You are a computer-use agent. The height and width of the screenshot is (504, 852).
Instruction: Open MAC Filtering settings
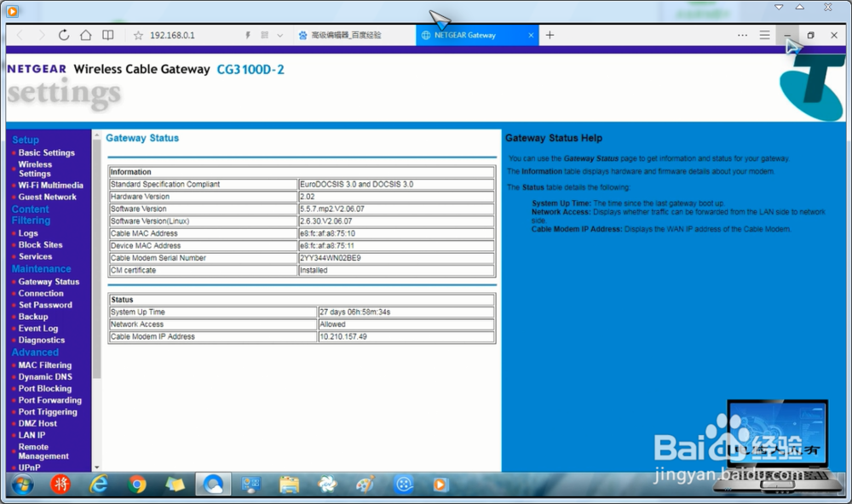[45, 365]
